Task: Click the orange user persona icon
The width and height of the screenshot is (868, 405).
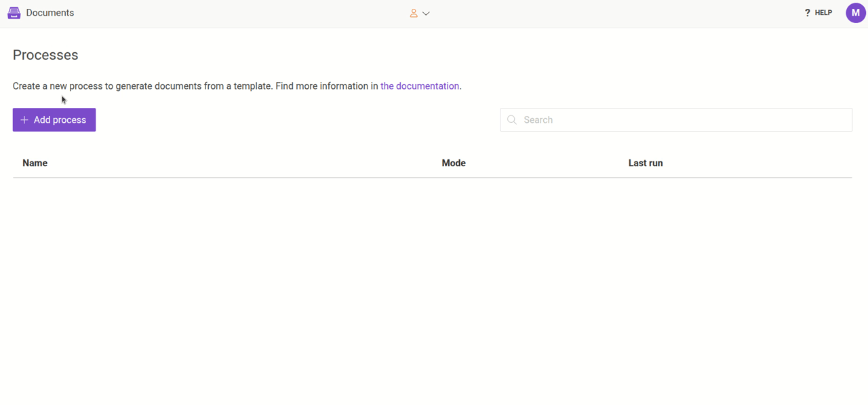Action: pyautogui.click(x=414, y=13)
